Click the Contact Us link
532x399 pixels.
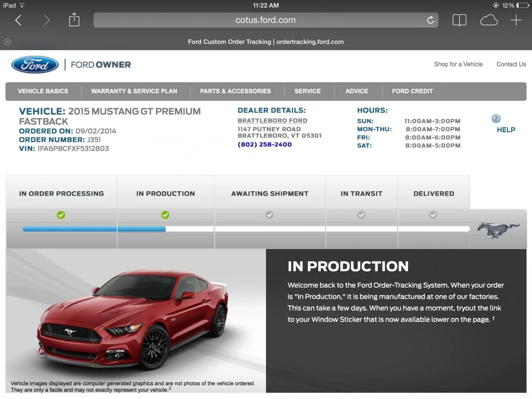click(511, 64)
